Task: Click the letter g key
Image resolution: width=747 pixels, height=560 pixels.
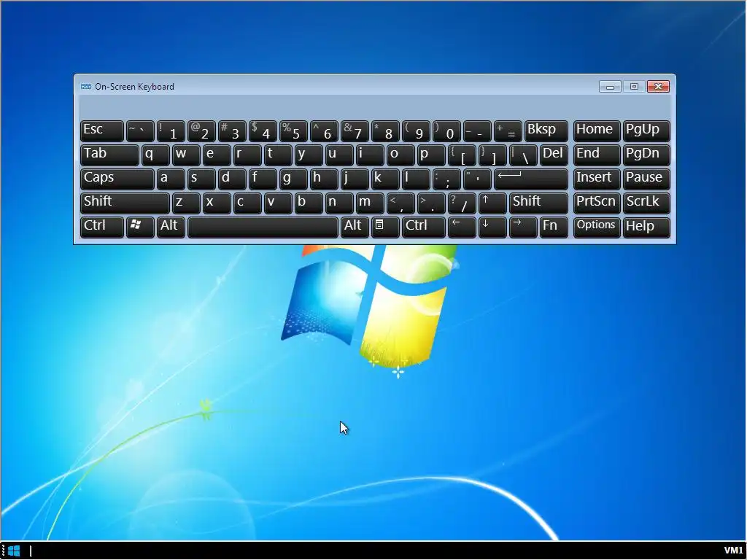Action: 293,179
